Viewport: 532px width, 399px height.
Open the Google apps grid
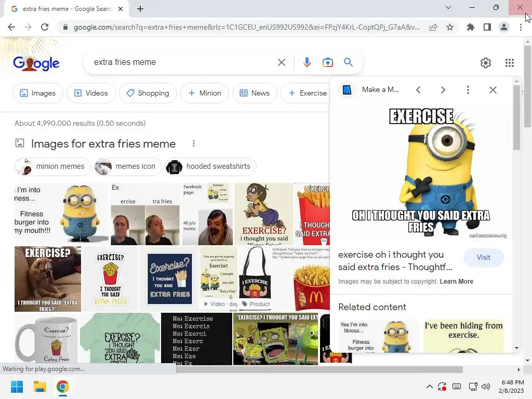(x=509, y=63)
